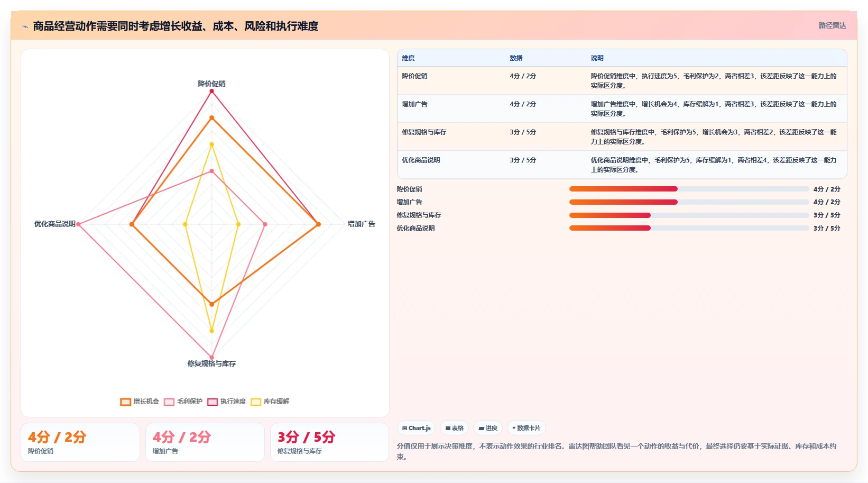Click the 修复规格与库存 progress bar
Screen dimensions: 868x483
pos(689,215)
